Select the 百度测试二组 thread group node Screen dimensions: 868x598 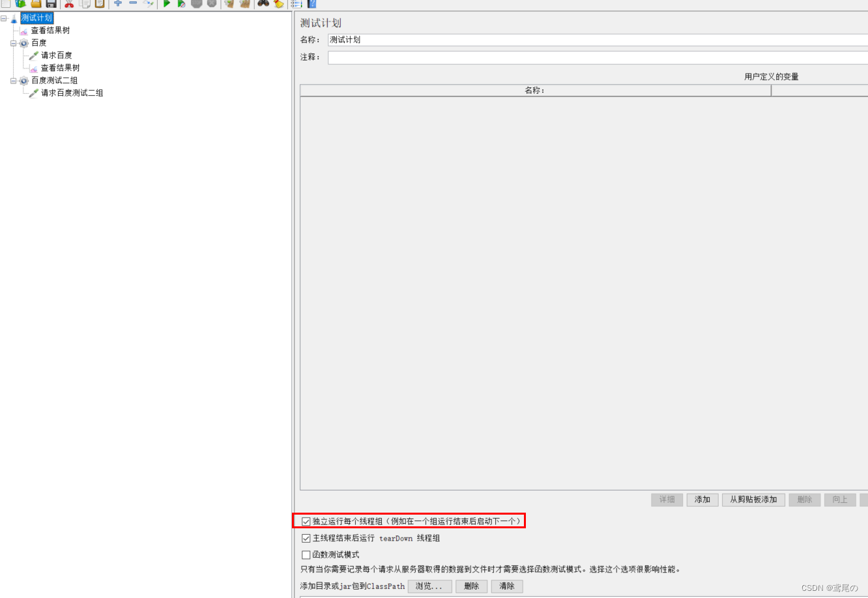click(55, 81)
